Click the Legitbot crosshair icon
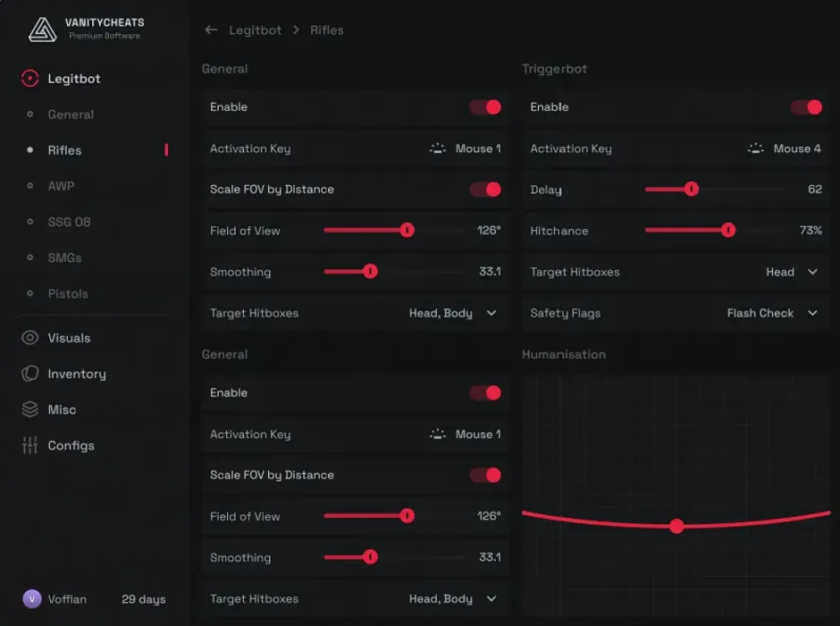840x626 pixels. pyautogui.click(x=30, y=79)
